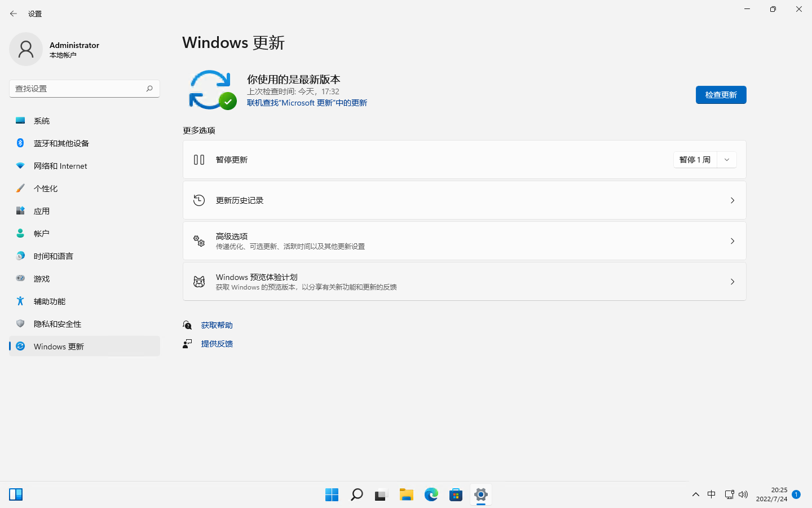Click the 辅助功能 accessibility figure icon
The width and height of the screenshot is (812, 508).
[20, 301]
